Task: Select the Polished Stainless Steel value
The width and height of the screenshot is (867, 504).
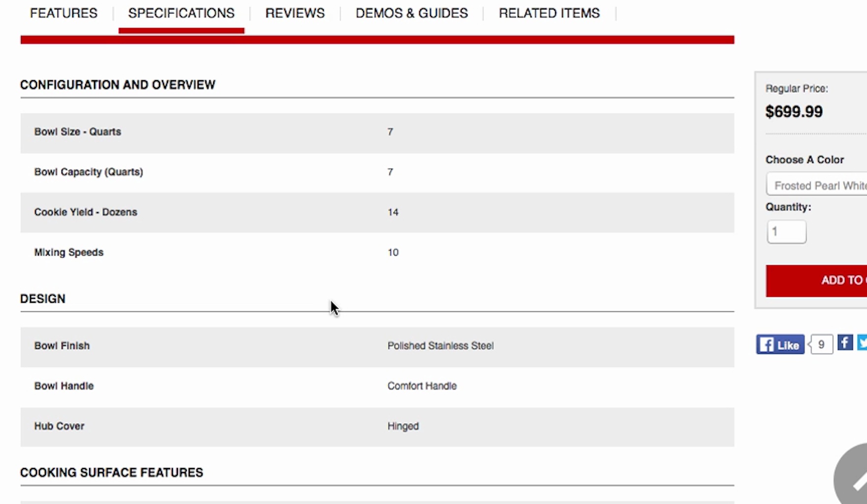Action: [x=440, y=346]
